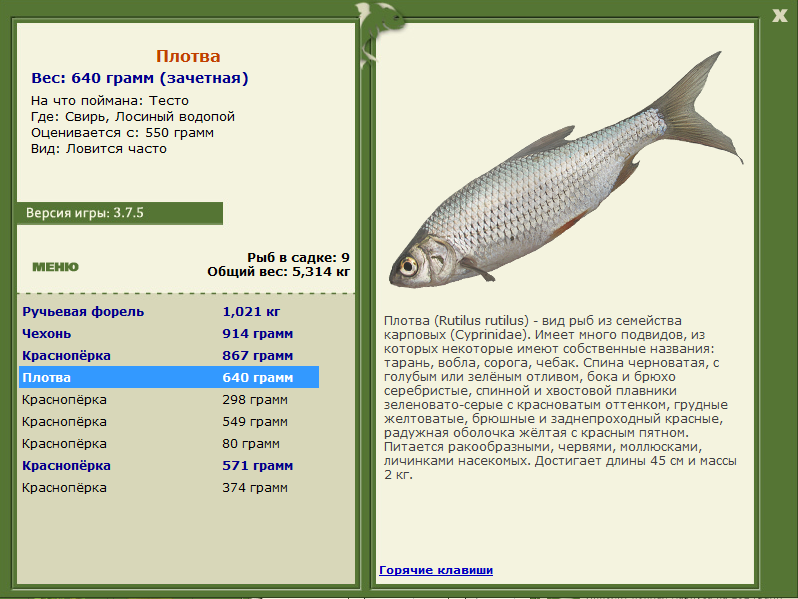
Task: Click the Общий вес: 5,314 кг text
Action: click(279, 271)
